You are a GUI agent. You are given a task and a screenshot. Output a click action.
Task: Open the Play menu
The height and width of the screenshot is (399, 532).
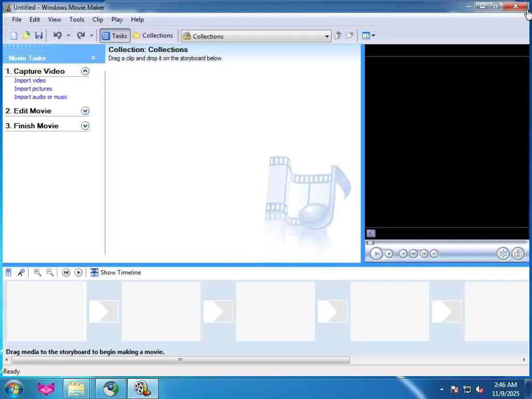coord(117,20)
